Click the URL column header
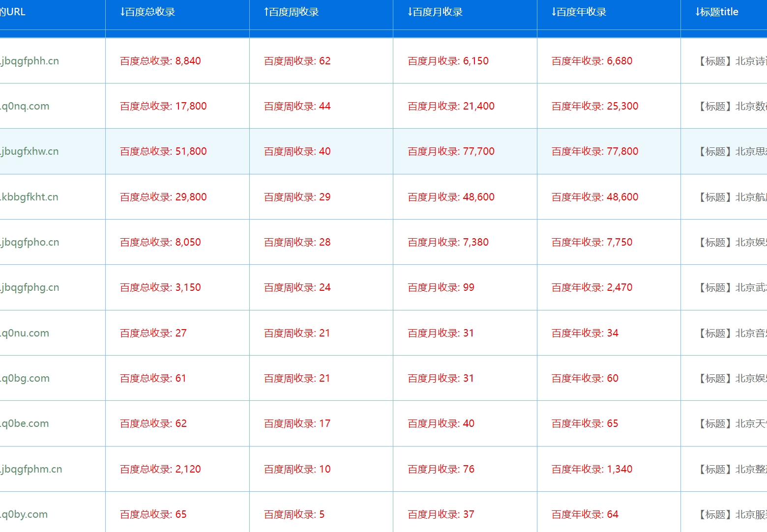 tap(12, 12)
